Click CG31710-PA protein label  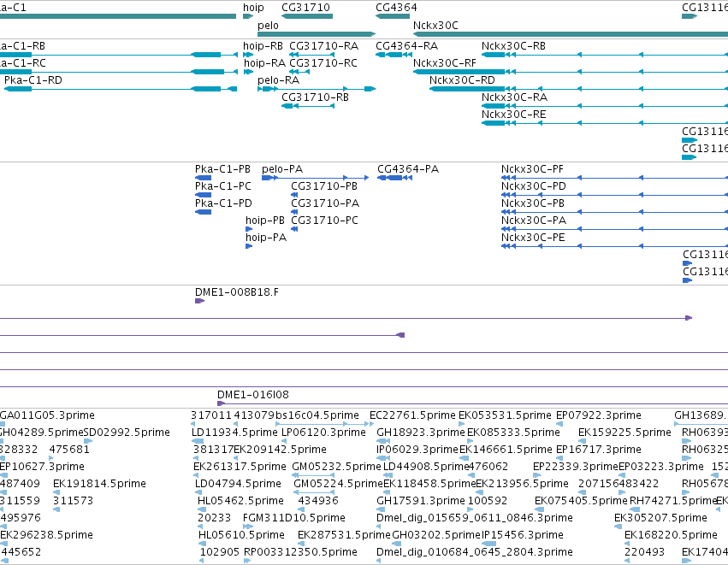325,203
